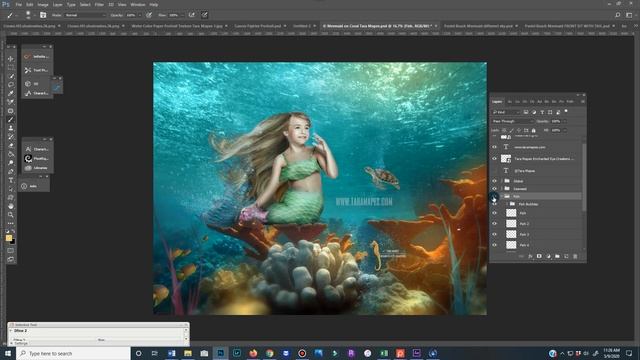Image resolution: width=640 pixels, height=360 pixels.
Task: Click the background color swatch
Action: [13, 242]
